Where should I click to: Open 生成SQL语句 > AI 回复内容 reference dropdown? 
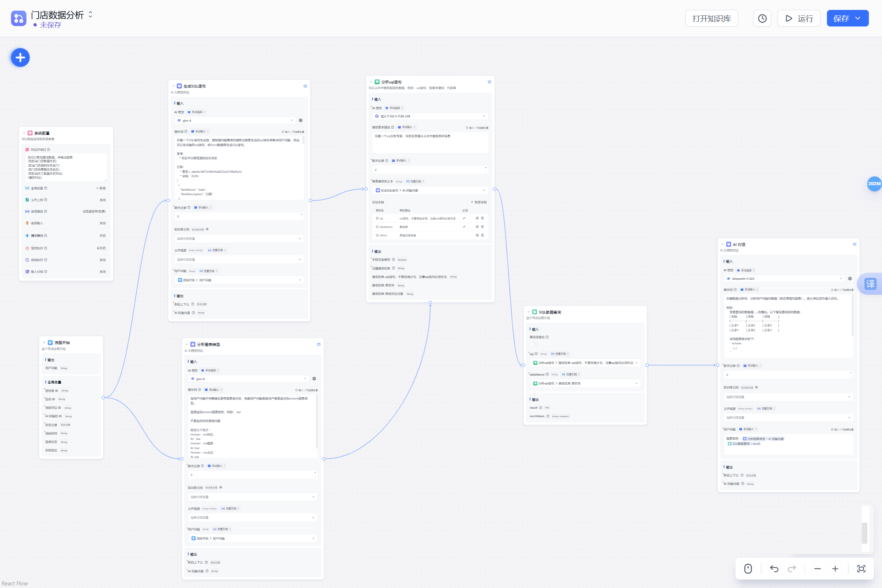pos(430,190)
